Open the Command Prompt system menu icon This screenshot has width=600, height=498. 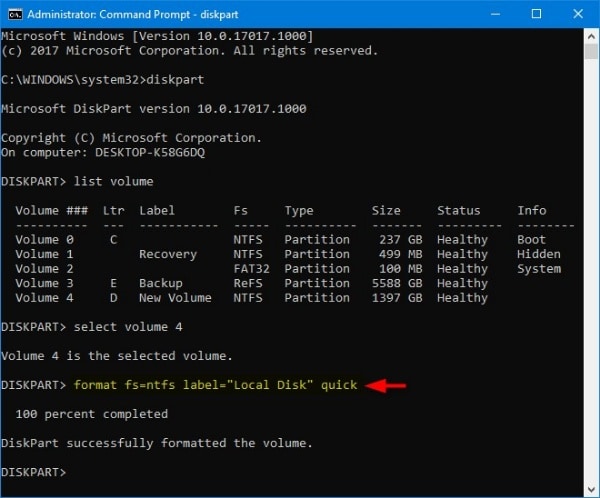[x=15, y=15]
